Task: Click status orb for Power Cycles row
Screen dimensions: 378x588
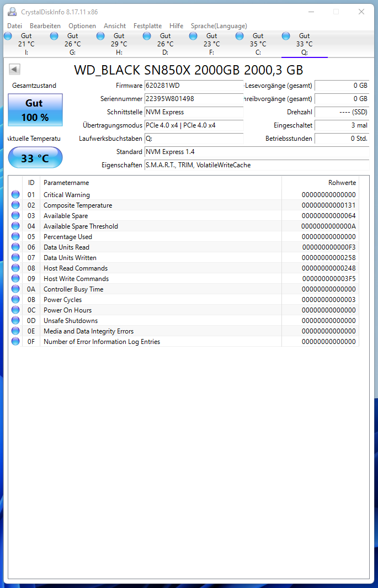Action: coord(15,299)
